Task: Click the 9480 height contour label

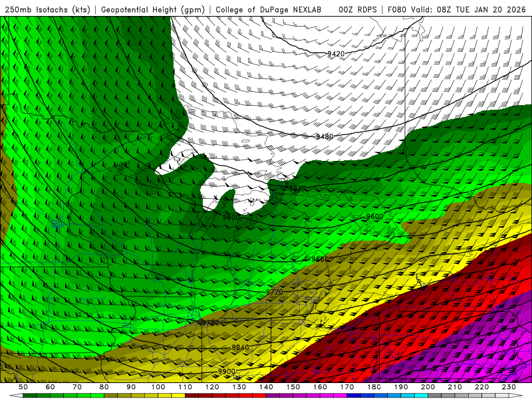Action: coord(325,136)
